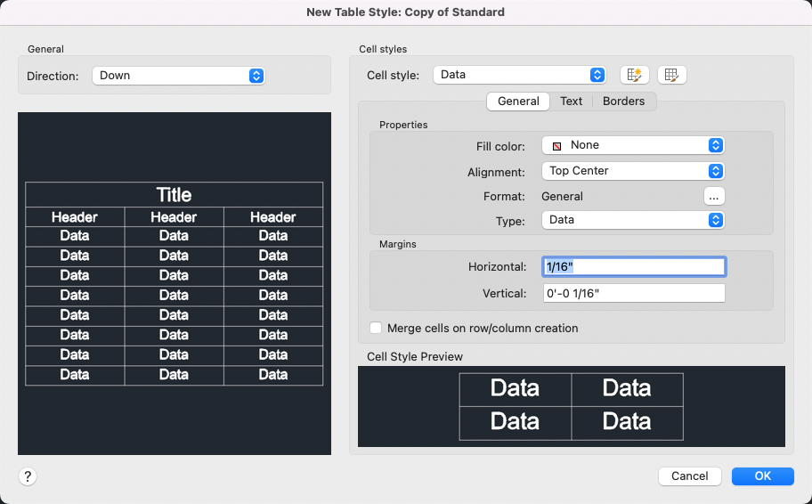
Task: Click the manage cell styles icon
Action: click(672, 75)
